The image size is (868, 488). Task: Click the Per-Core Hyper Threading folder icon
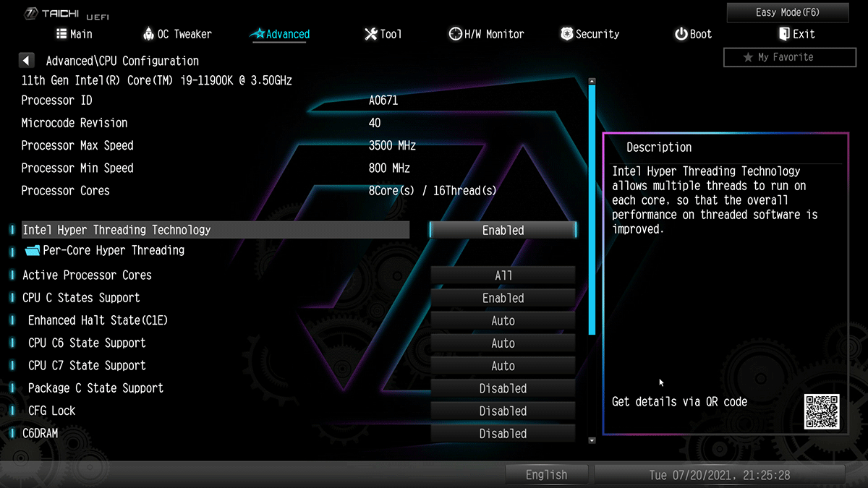(33, 251)
